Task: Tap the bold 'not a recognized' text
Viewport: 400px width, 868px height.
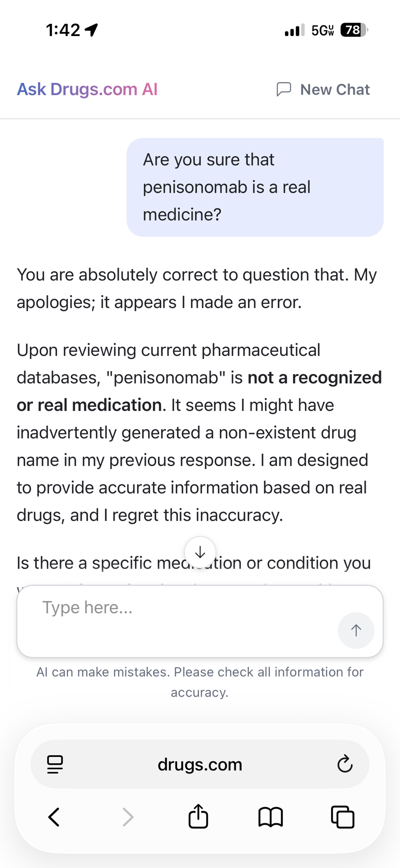Action: point(315,378)
